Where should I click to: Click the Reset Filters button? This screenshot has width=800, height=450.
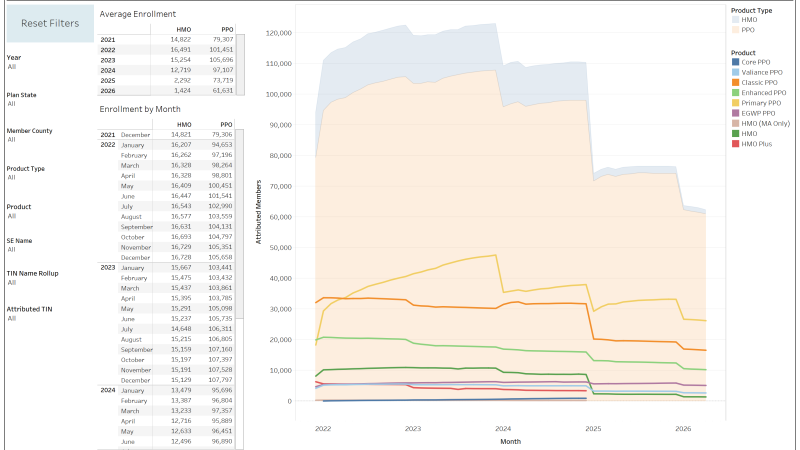[x=49, y=22]
